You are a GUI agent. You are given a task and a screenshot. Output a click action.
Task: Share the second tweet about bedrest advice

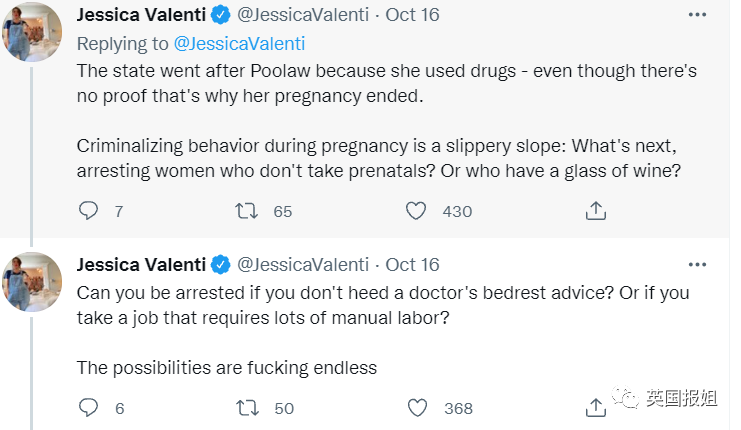coord(595,408)
